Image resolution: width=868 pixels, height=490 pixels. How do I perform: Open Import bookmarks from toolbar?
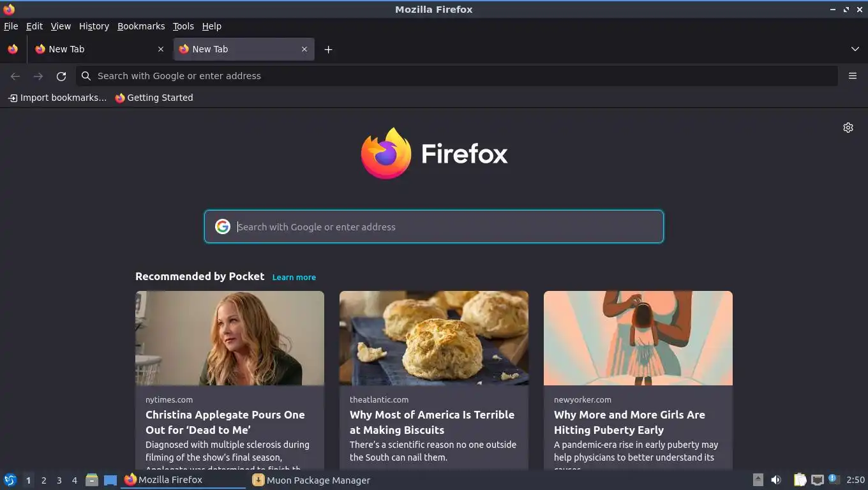pos(57,98)
